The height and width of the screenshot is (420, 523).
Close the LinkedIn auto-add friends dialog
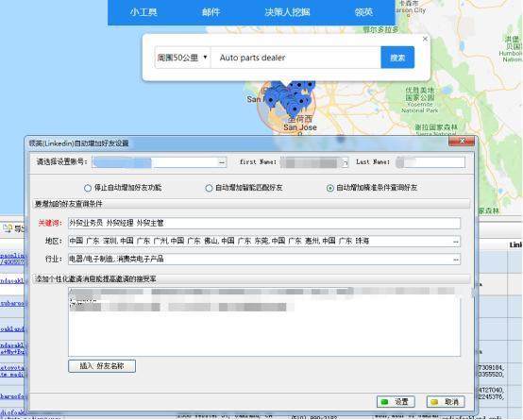[462, 142]
